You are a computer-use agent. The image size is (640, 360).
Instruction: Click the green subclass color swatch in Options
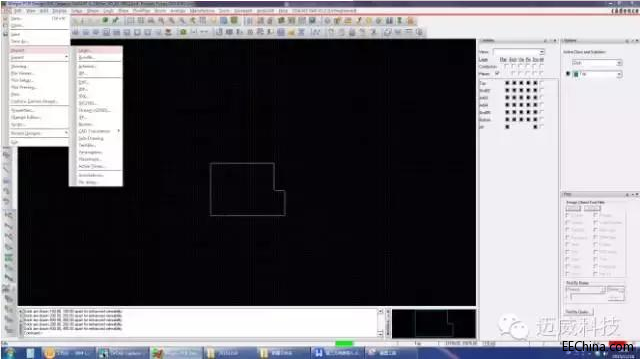coord(576,74)
